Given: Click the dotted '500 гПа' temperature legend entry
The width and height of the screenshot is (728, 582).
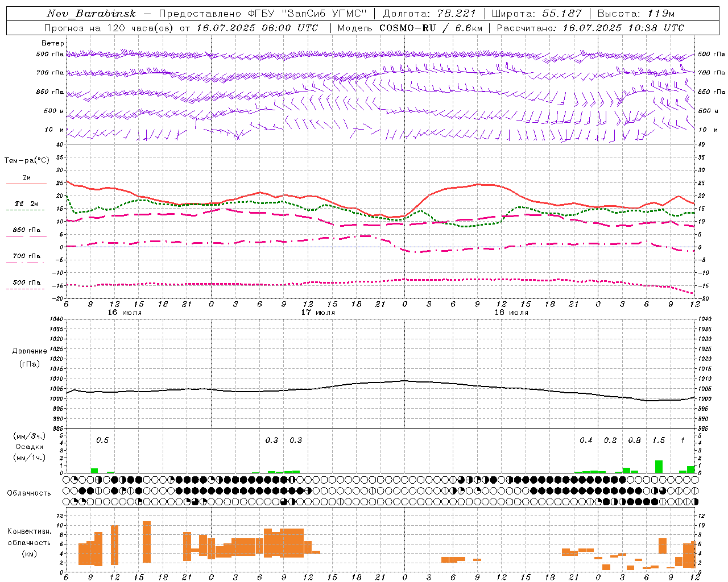Looking at the screenshot, I should click(x=26, y=282).
